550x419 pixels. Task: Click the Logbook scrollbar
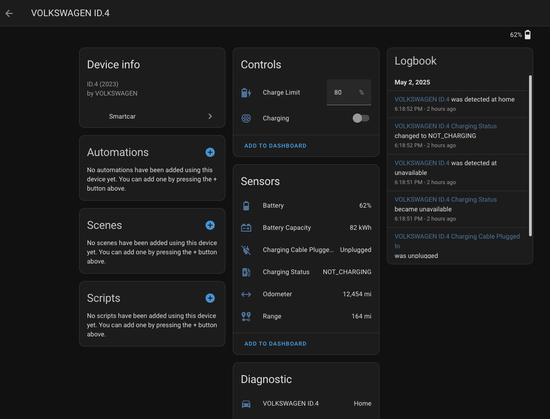click(530, 156)
